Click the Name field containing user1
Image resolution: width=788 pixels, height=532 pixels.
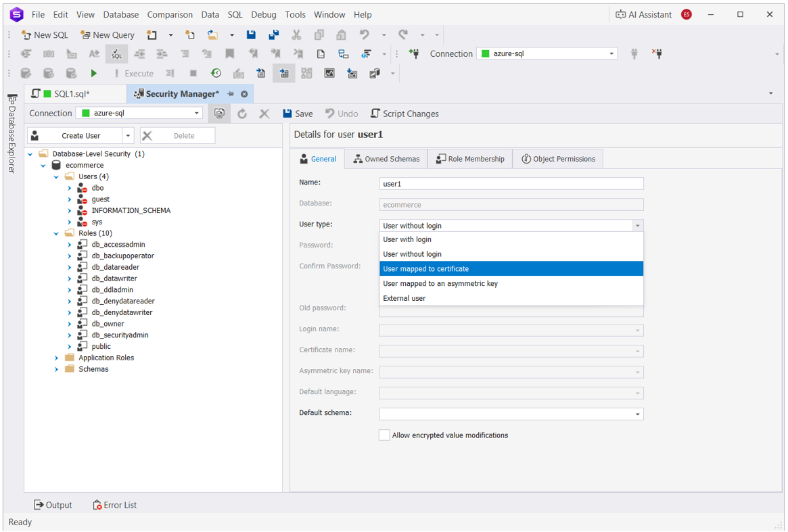tap(511, 184)
